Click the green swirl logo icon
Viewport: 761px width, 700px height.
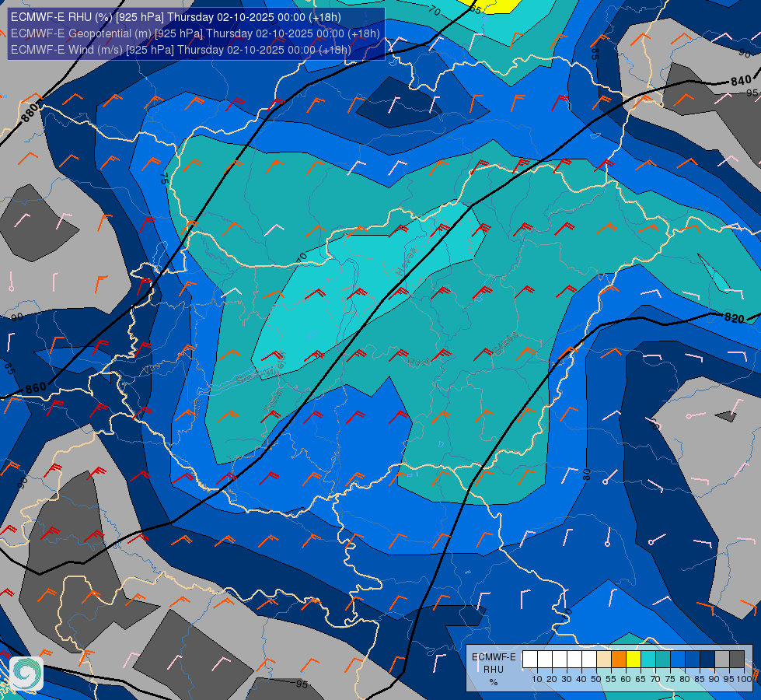pyautogui.click(x=26, y=673)
